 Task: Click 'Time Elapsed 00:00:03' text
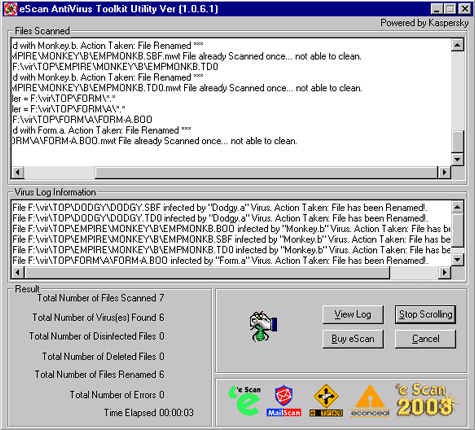(149, 413)
